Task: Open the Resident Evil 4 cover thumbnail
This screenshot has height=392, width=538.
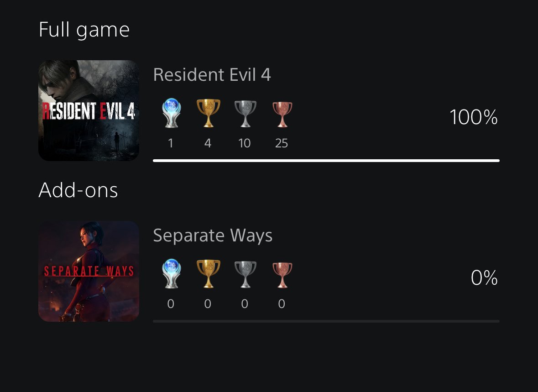Action: click(x=89, y=110)
